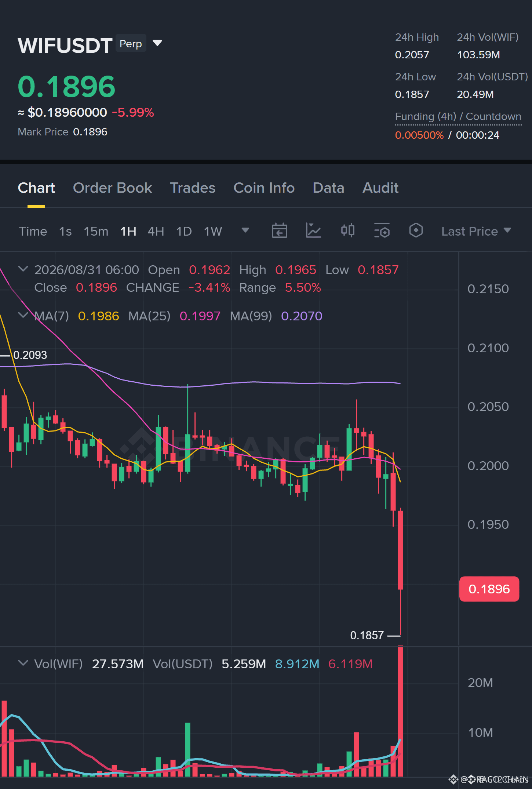Click the MA(25) value 0.1997
This screenshot has height=789, width=532.
tap(200, 316)
